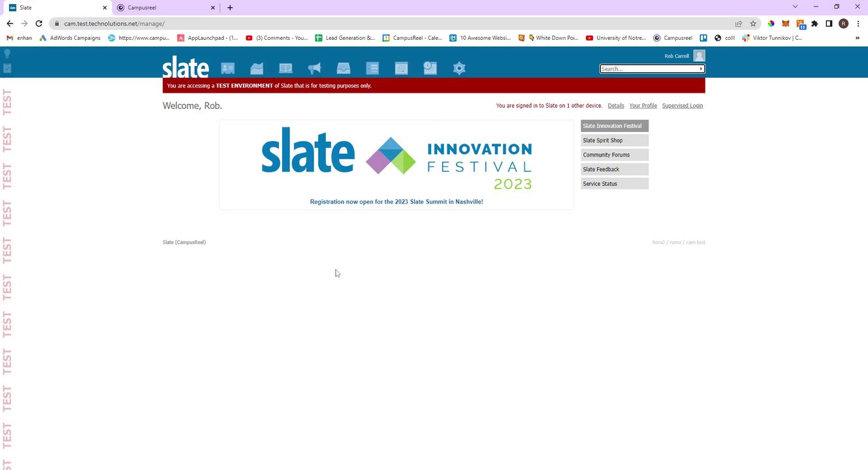Open Slate Spirit Shop sidebar item
This screenshot has width=868, height=470.
615,140
